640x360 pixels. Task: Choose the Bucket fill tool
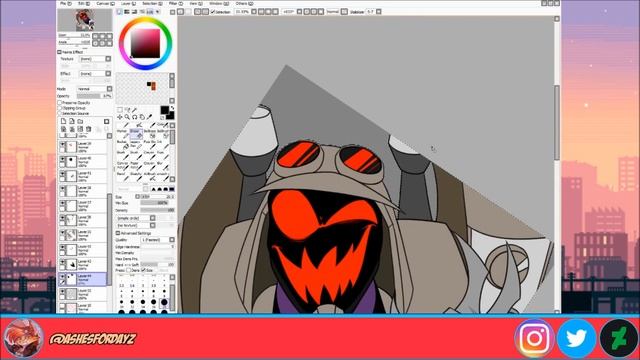point(122,144)
